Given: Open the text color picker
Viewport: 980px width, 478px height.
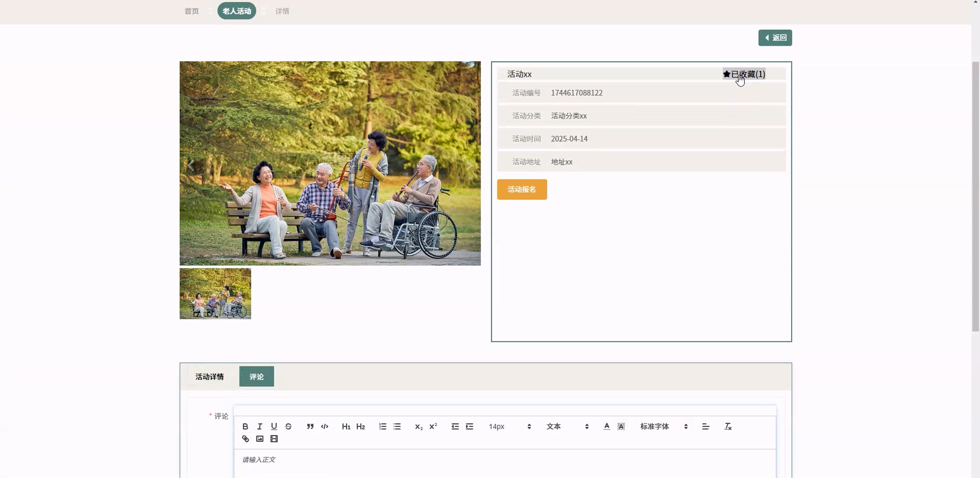Looking at the screenshot, I should (607, 427).
